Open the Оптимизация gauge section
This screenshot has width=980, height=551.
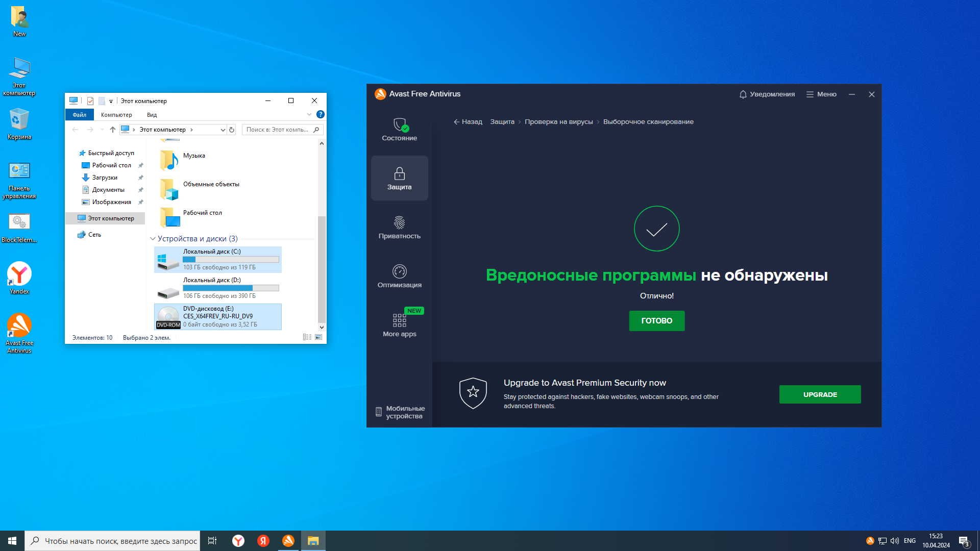(x=399, y=276)
